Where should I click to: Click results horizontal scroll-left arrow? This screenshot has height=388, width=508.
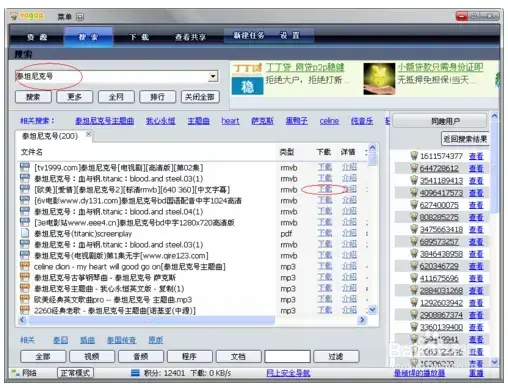tap(22, 320)
